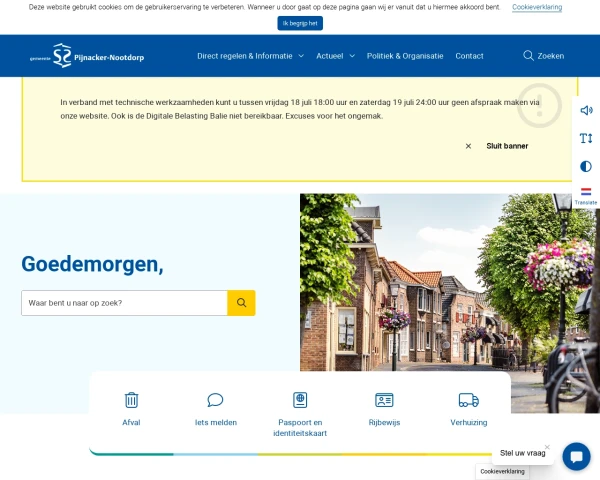The height and width of the screenshot is (480, 600).
Task: Click Sluit banner text
Action: click(x=507, y=146)
